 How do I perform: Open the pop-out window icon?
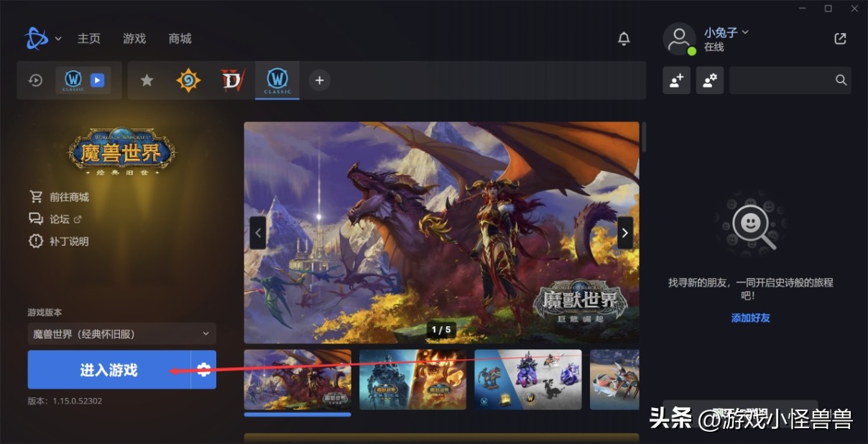(x=840, y=39)
